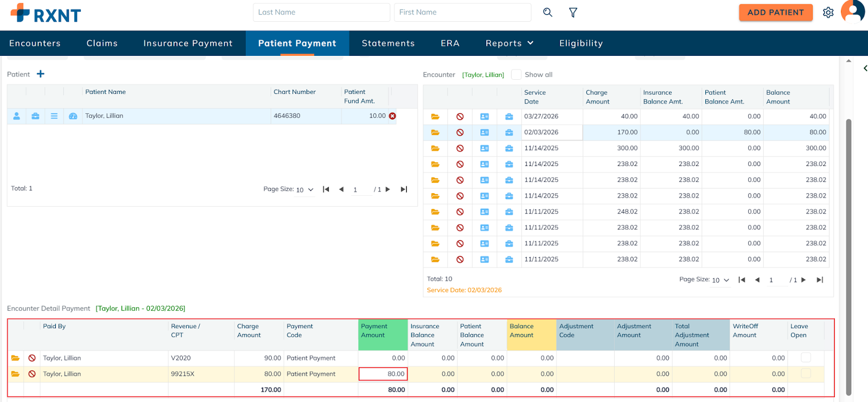Expand the Reports dropdown menu
Viewport: 868px width, 402px height.
point(509,43)
